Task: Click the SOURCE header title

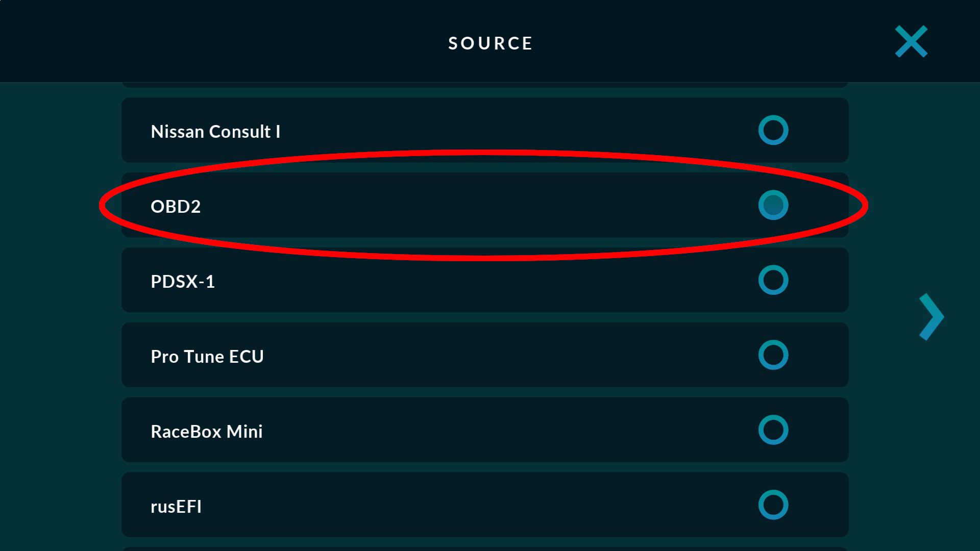Action: (x=491, y=43)
